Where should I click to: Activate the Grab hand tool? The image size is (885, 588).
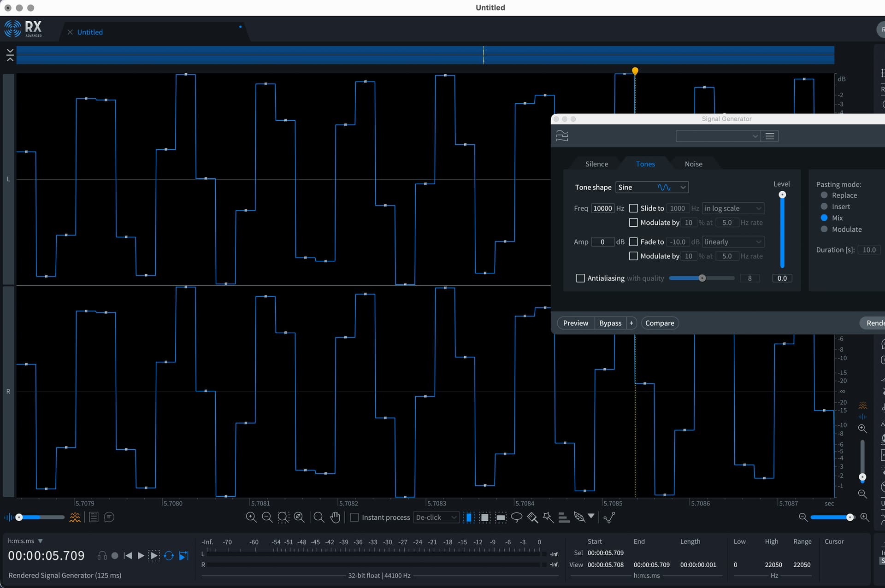335,517
